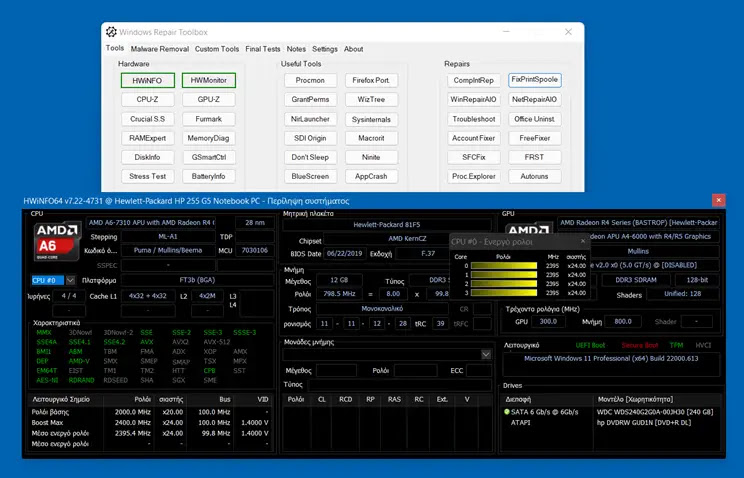744x478 pixels.
Task: Launch BatteryInfo
Action: click(209, 176)
